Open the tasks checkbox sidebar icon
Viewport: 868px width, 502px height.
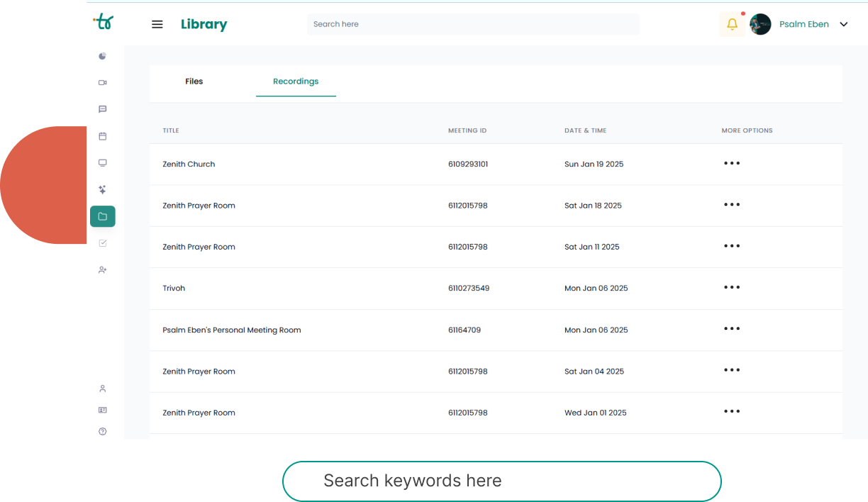pyautogui.click(x=102, y=242)
